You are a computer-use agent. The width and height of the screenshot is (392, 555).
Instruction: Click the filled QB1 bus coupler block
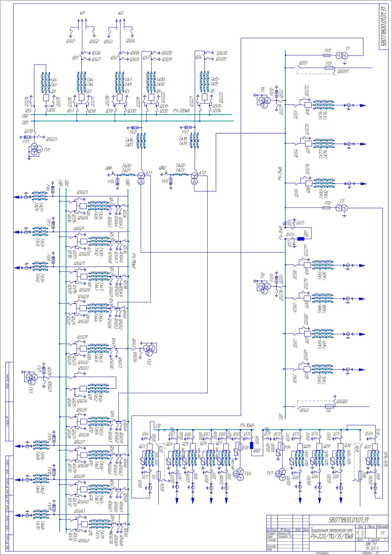click(x=301, y=239)
